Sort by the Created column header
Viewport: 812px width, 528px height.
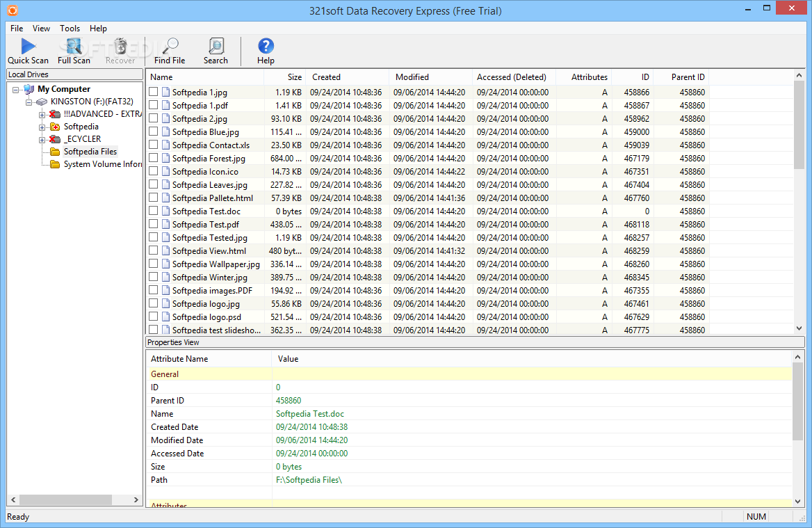(348, 77)
